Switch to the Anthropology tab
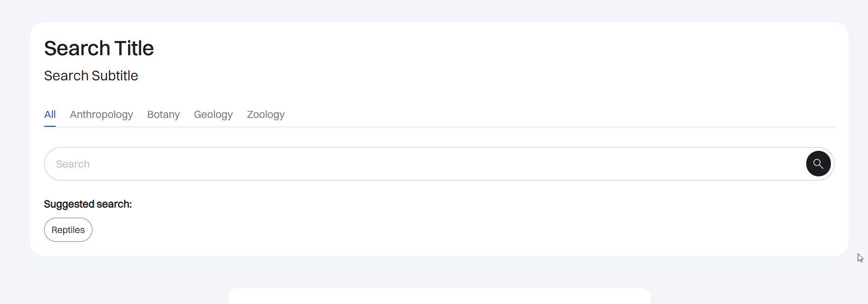868x304 pixels. (x=101, y=115)
